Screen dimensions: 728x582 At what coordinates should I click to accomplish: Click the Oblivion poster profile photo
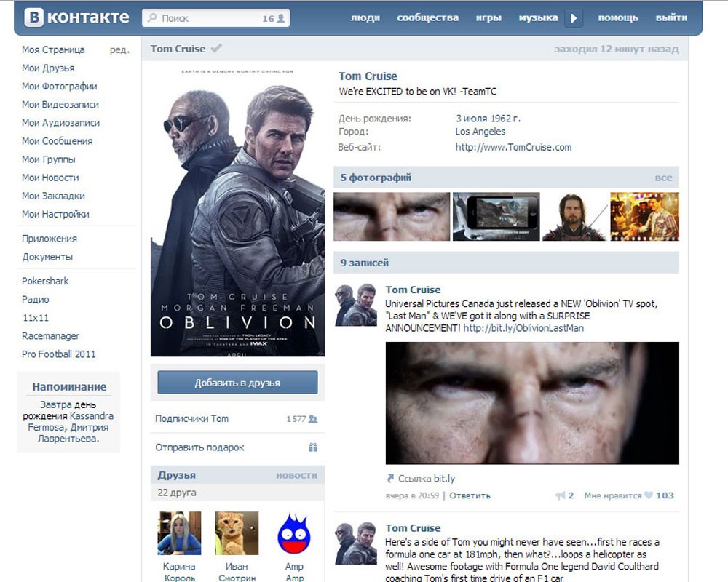coord(238,210)
